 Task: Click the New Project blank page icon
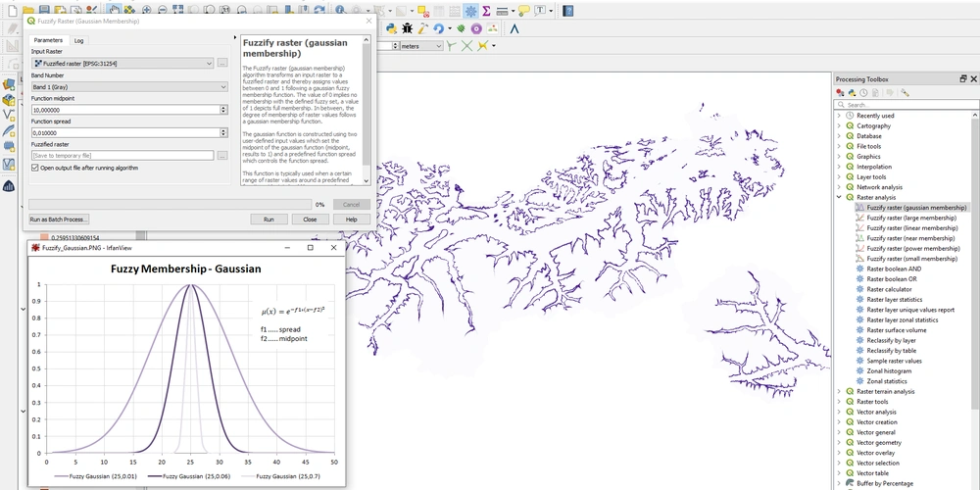[x=12, y=10]
